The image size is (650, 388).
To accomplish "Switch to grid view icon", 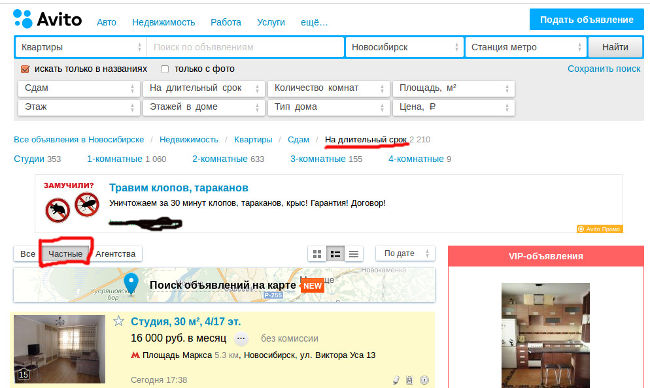I will [x=317, y=254].
